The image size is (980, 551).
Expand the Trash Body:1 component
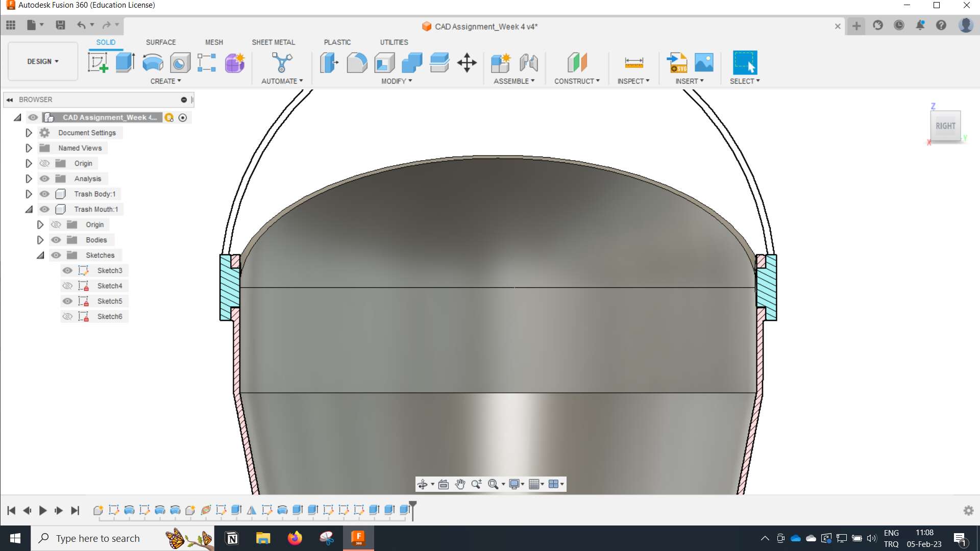pos(29,194)
